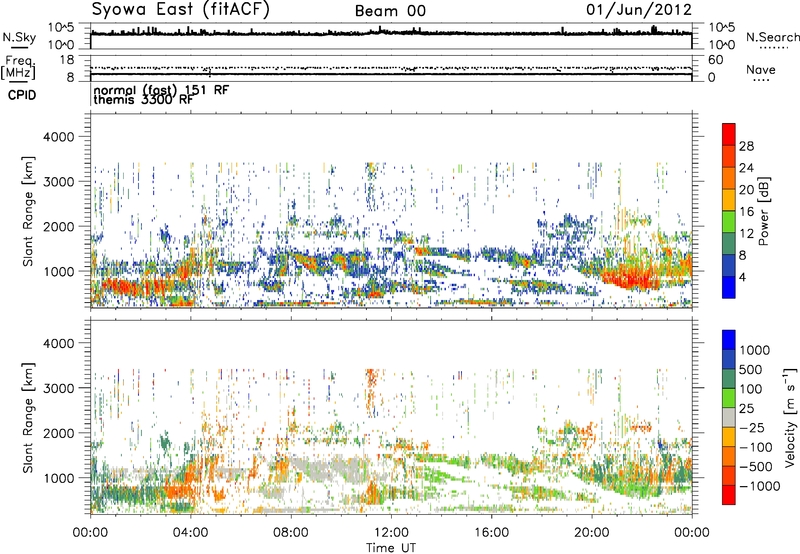
Task: Click the 'Beam 00' header label
Action: coord(390,11)
